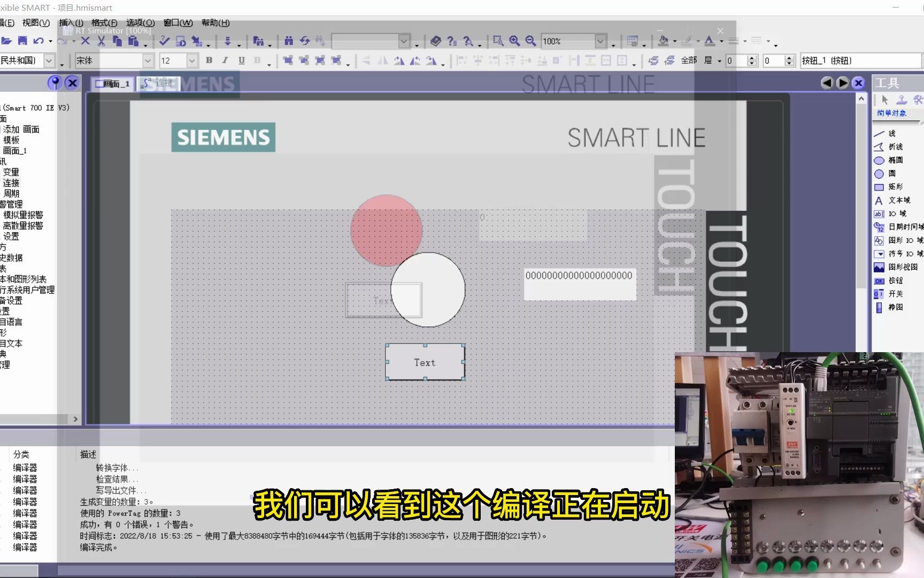The image size is (924, 578).
Task: Click the zoom-to-selection area icon
Action: coord(498,41)
